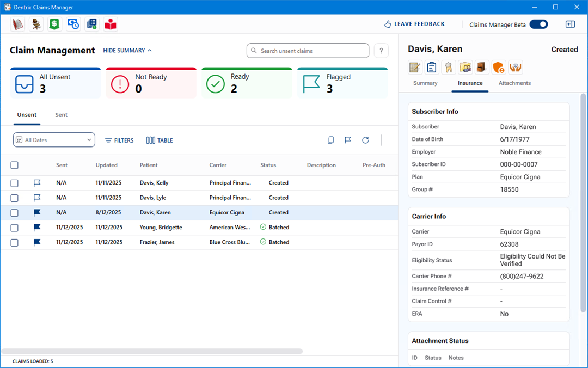Screen dimensions: 588x368
Task: Click in the Search unsent claims field
Action: pyautogui.click(x=308, y=51)
